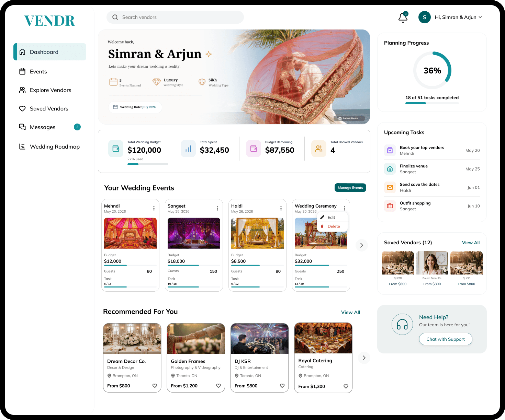The width and height of the screenshot is (505, 420).
Task: Open Explore Vendors in sidebar
Action: pyautogui.click(x=50, y=90)
